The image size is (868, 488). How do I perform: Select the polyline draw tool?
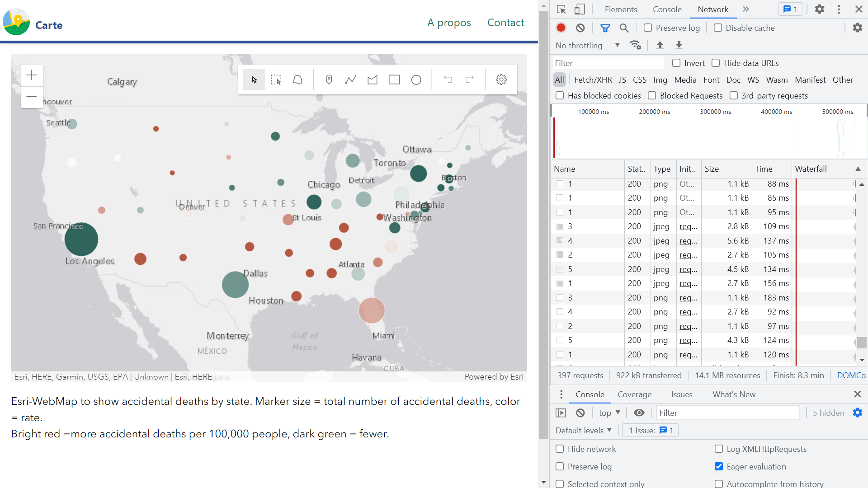point(351,80)
